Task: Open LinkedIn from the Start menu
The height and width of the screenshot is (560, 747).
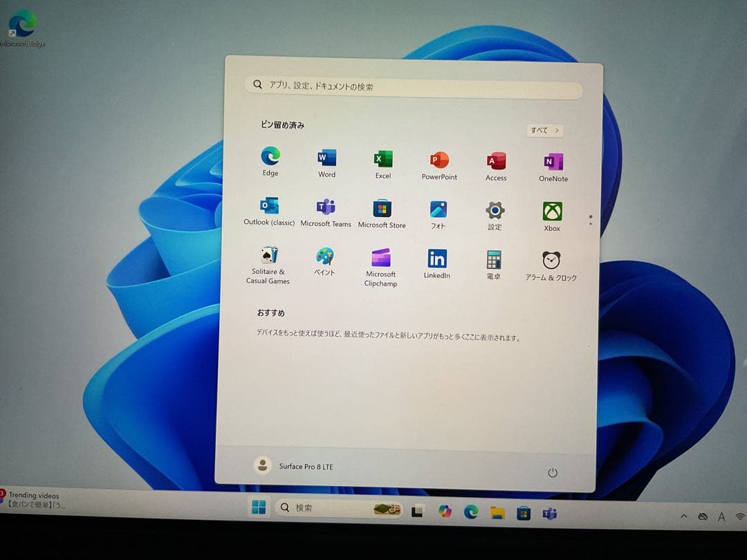Action: (x=436, y=258)
